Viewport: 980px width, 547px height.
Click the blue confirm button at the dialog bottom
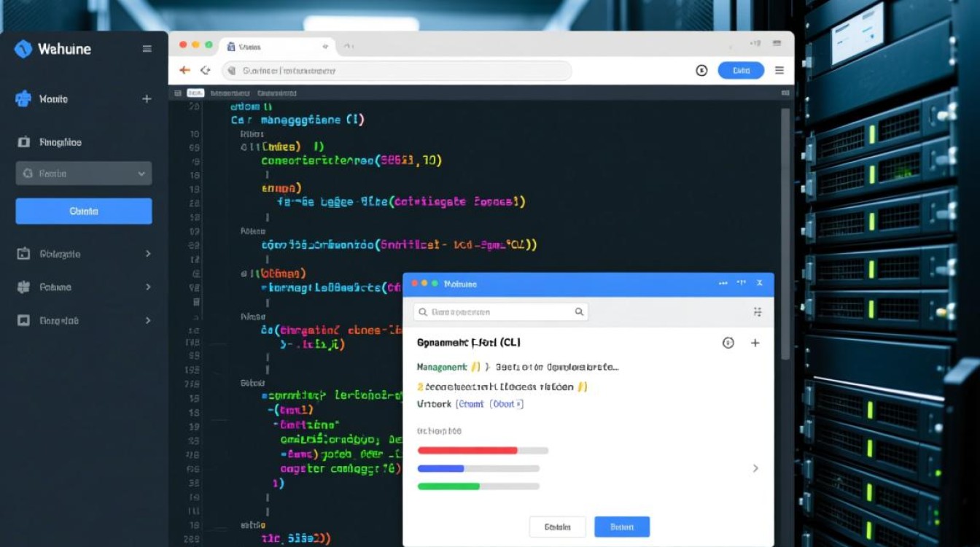click(x=621, y=527)
